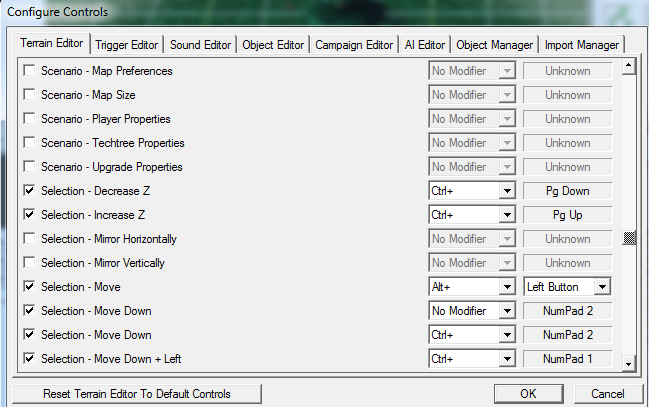This screenshot has height=407, width=649.
Task: Uncheck Selection - Move Down + Left
Action: tap(29, 359)
